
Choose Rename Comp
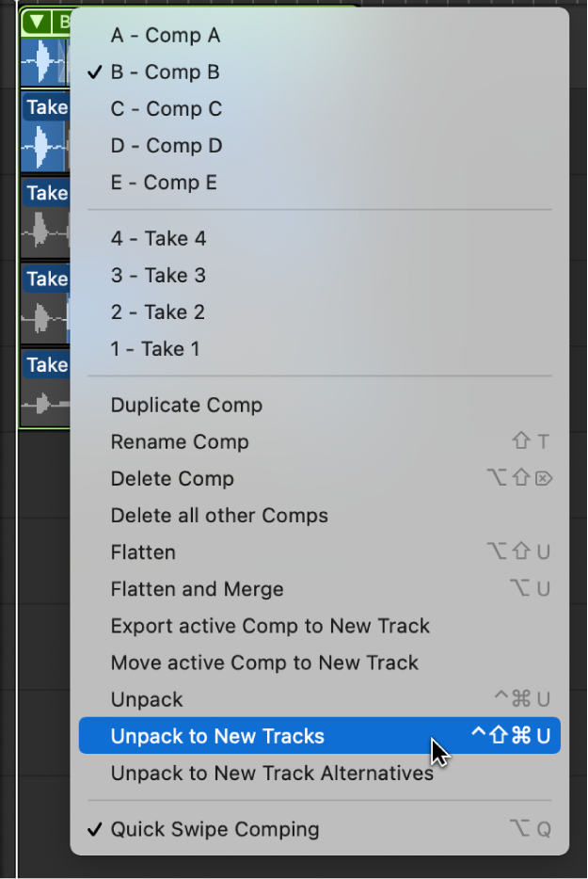tap(180, 442)
